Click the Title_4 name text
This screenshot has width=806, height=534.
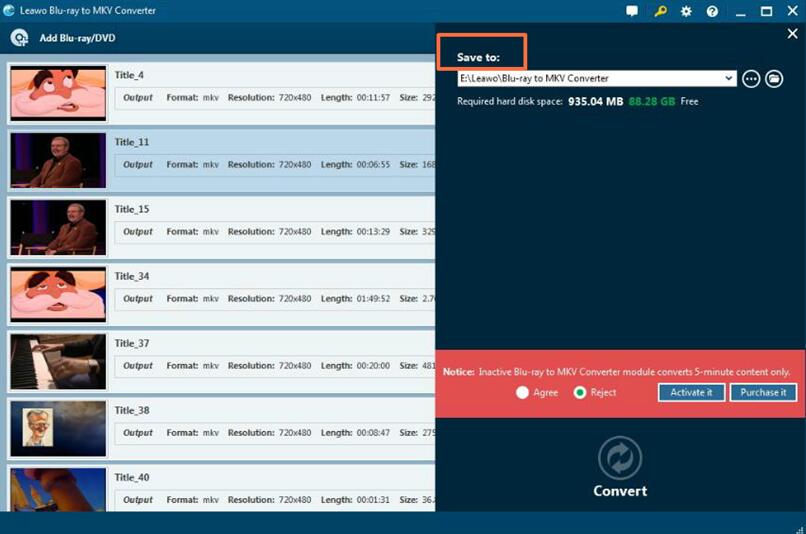[x=129, y=75]
